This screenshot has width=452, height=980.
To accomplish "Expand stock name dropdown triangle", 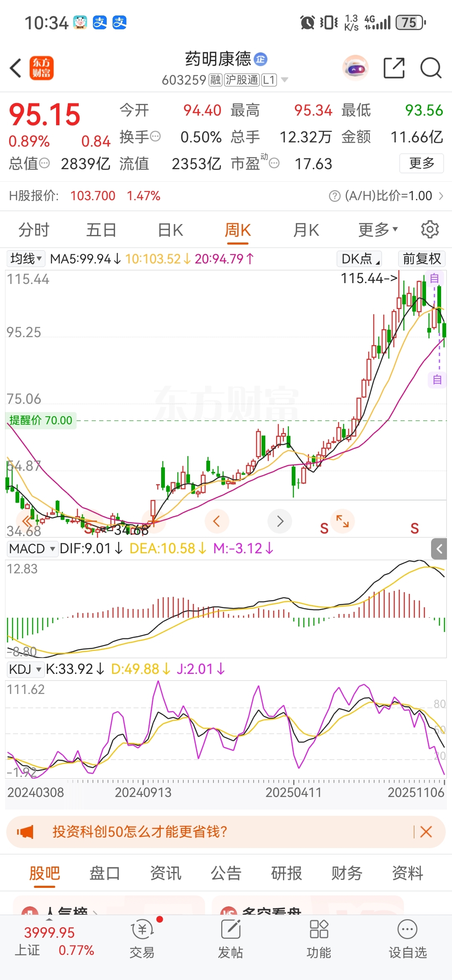I will (285, 80).
